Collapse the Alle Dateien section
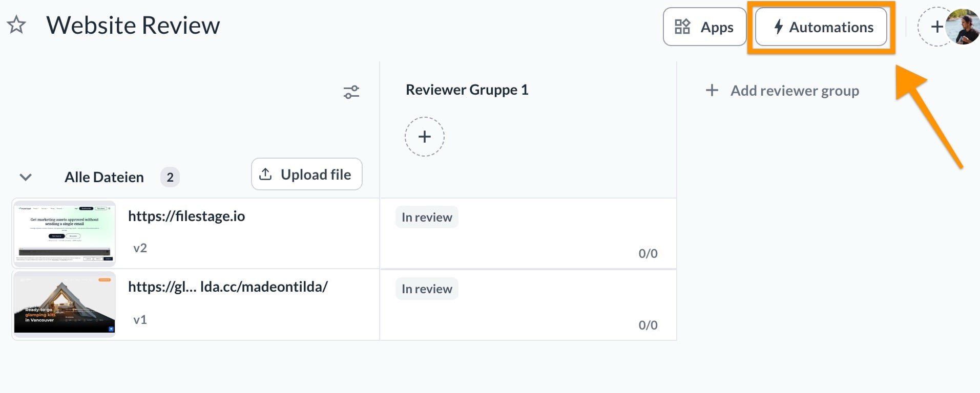 (x=26, y=177)
